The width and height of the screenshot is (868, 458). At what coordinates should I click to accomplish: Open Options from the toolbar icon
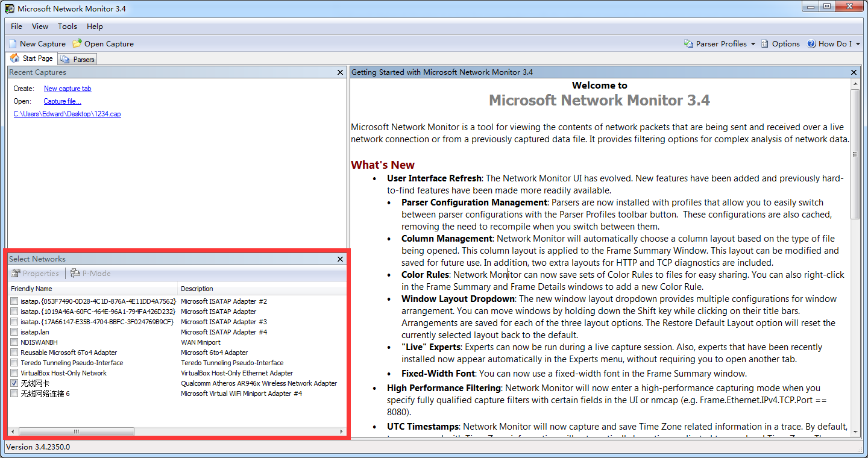point(764,43)
